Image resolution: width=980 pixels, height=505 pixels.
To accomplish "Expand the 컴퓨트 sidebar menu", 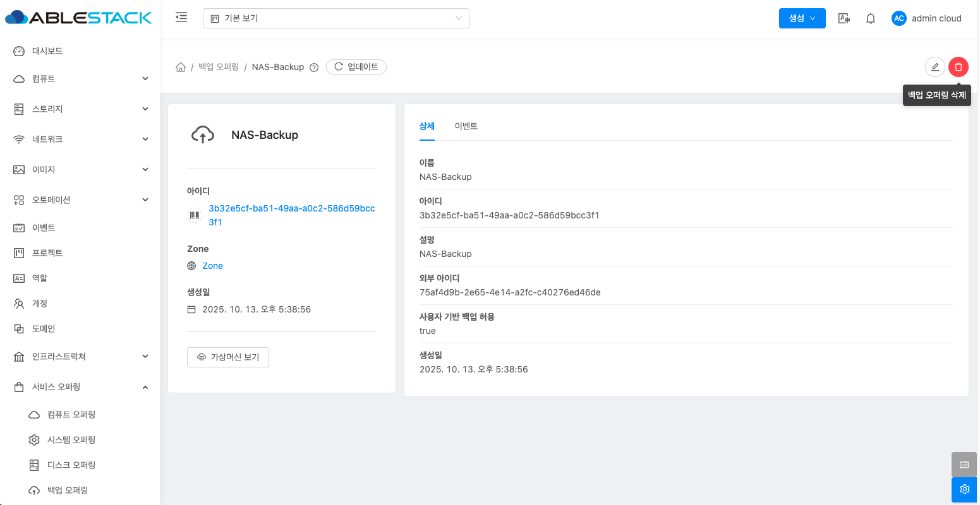I will [x=81, y=79].
